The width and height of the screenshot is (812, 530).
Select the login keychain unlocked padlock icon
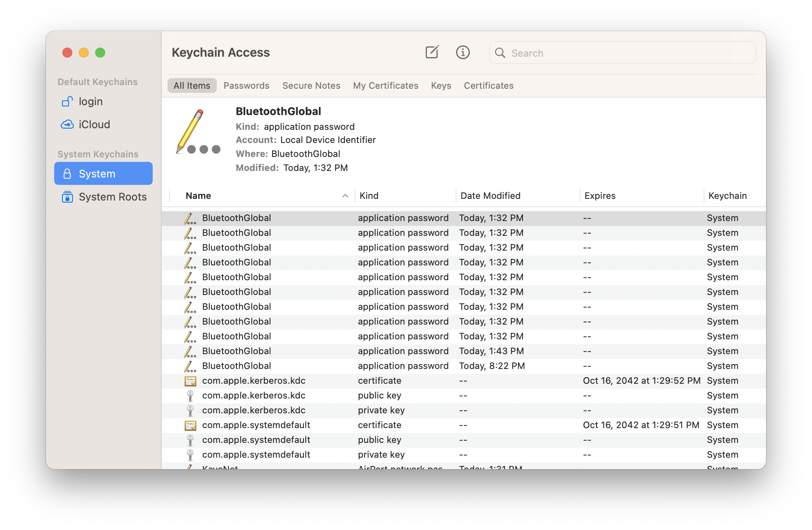[x=67, y=101]
